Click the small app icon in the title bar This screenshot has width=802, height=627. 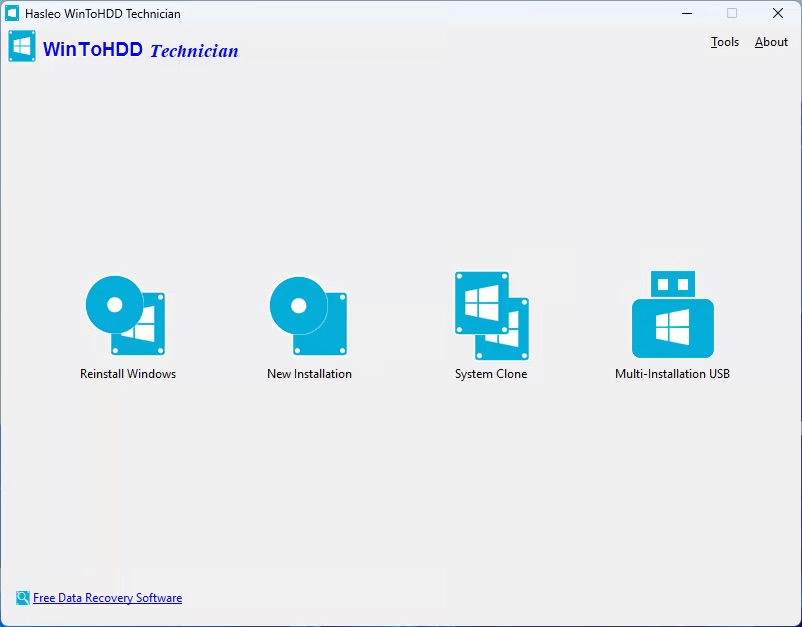point(12,14)
